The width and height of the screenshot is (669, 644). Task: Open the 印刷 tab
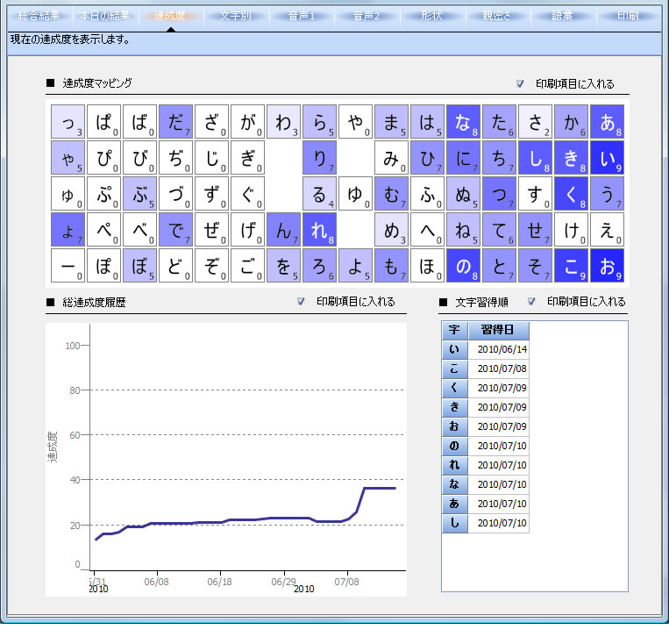click(x=628, y=16)
